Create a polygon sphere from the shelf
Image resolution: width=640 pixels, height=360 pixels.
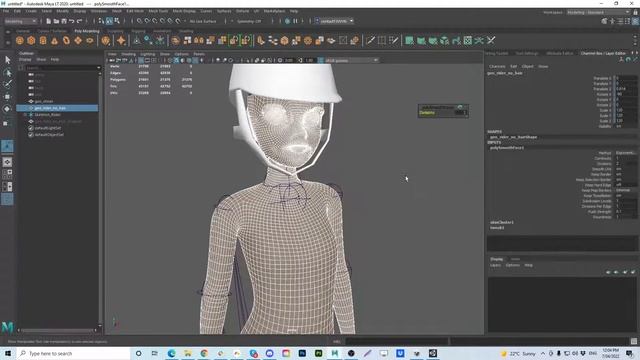(20, 40)
